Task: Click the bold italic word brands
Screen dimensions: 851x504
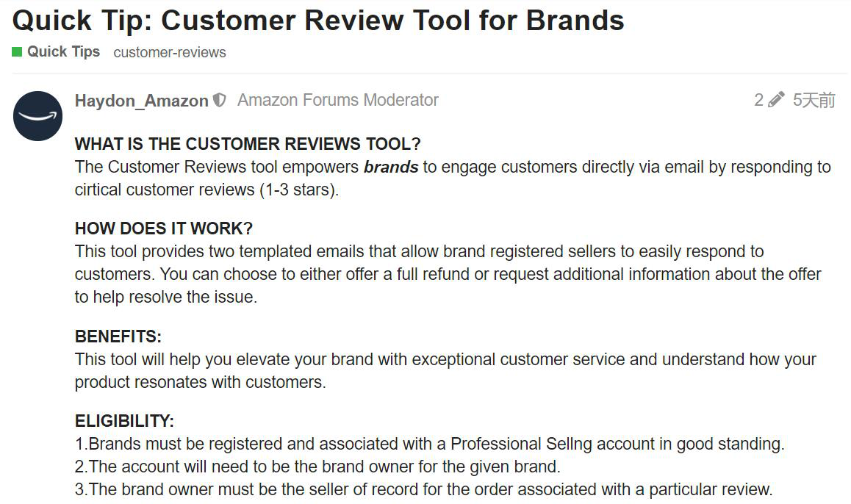Action: click(x=391, y=167)
